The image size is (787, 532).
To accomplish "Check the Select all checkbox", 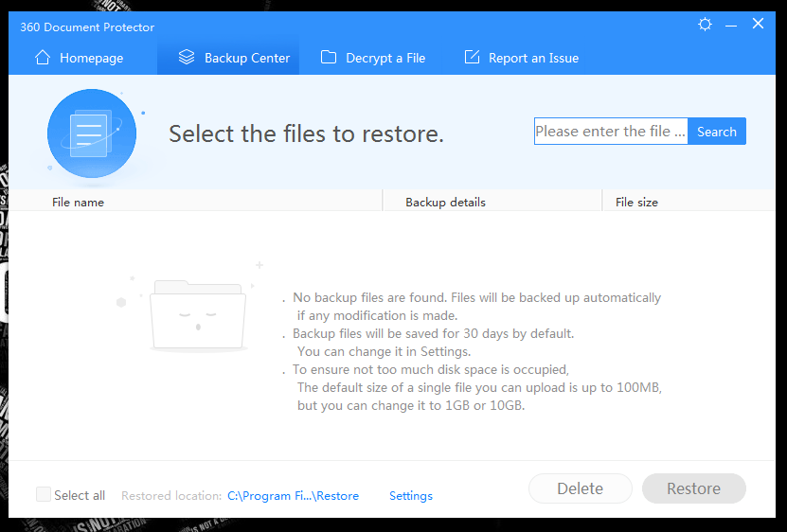I will (44, 494).
